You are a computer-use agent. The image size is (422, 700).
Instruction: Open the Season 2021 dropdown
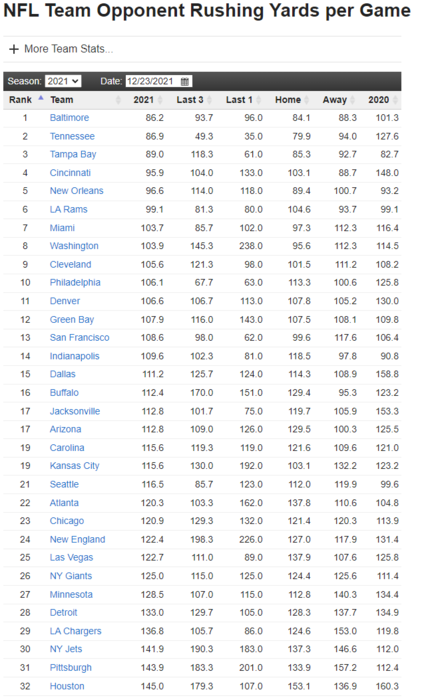coord(63,81)
